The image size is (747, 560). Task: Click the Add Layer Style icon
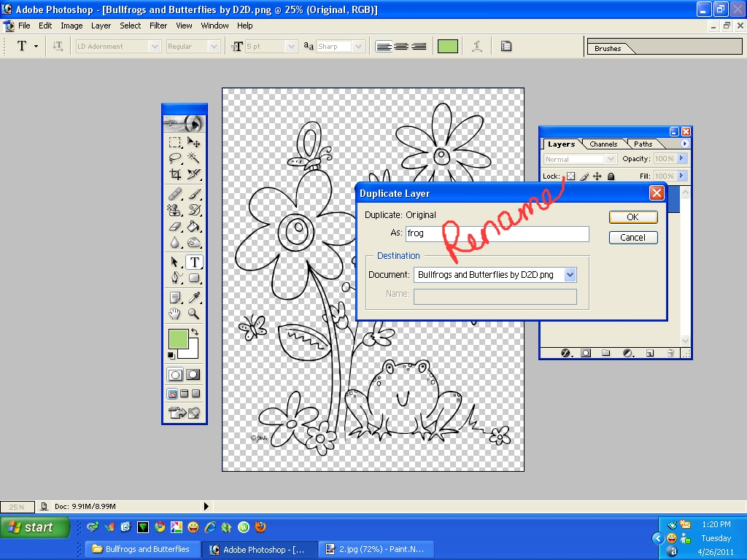(564, 352)
